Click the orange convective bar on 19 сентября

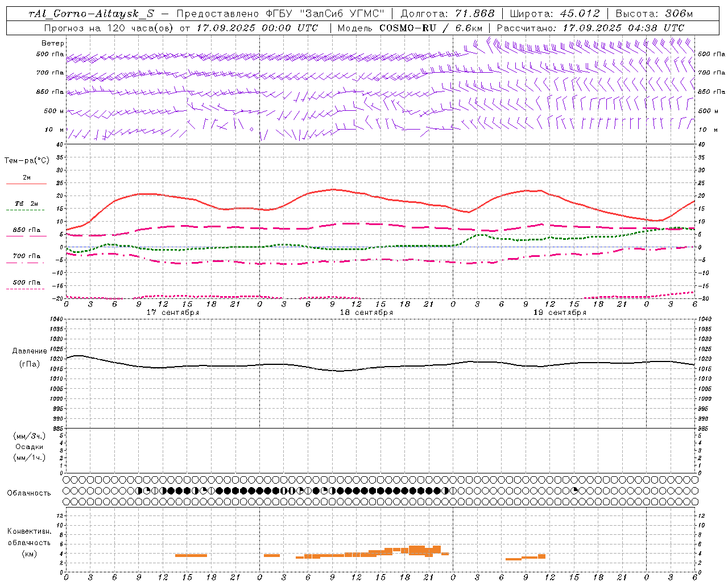[526, 558]
